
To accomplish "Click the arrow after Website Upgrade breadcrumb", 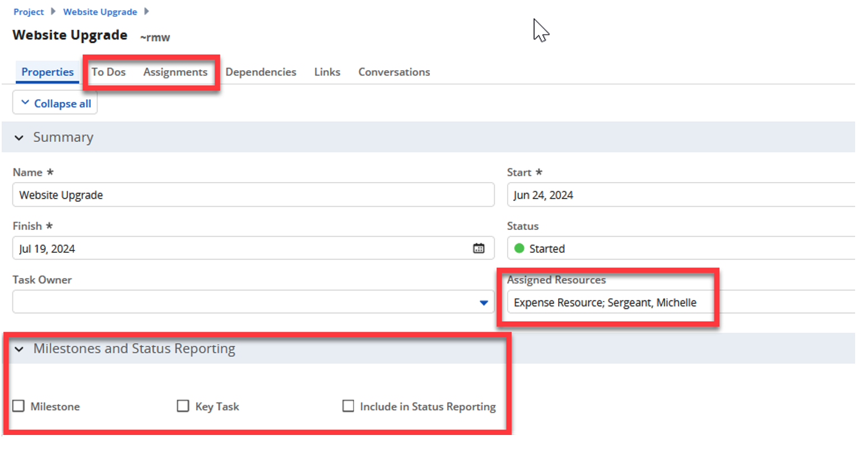I will pos(147,11).
